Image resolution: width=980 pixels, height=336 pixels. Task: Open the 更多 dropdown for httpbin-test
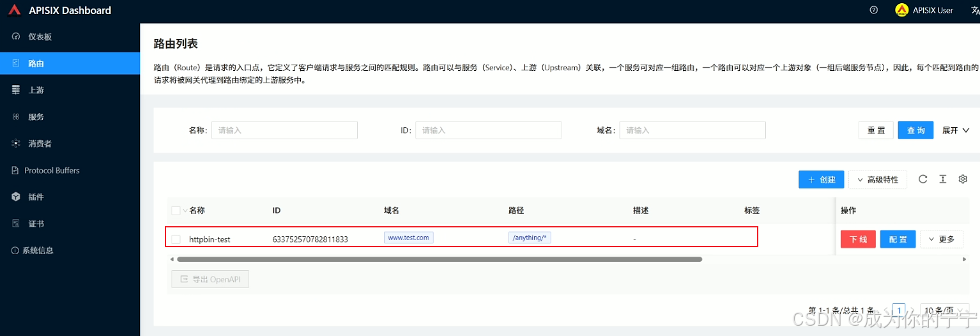point(941,240)
